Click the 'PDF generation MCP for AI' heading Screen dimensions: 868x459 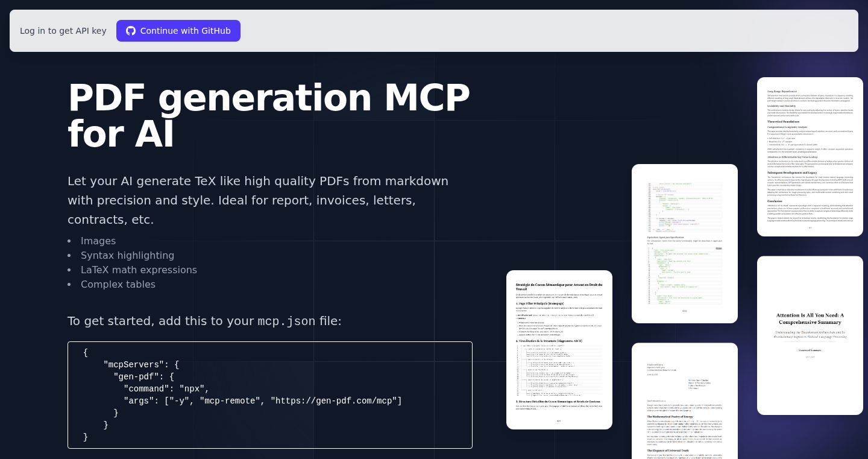269,115
